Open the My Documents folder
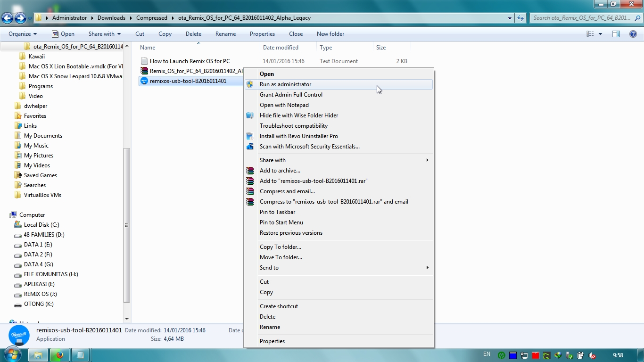The image size is (644, 362). point(43,136)
